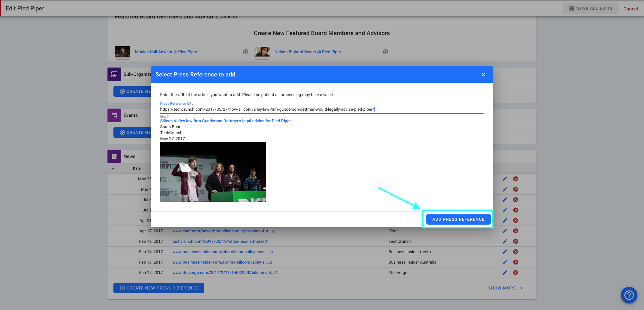Screen dimensions: 644x310
Task: Click Cancel in the top bar
Action: point(630,9)
